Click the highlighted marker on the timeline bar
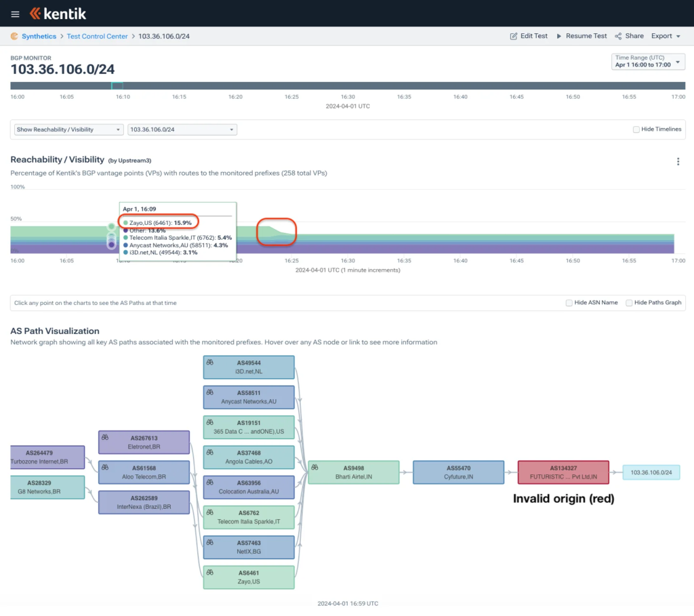694x616 pixels. tap(117, 86)
